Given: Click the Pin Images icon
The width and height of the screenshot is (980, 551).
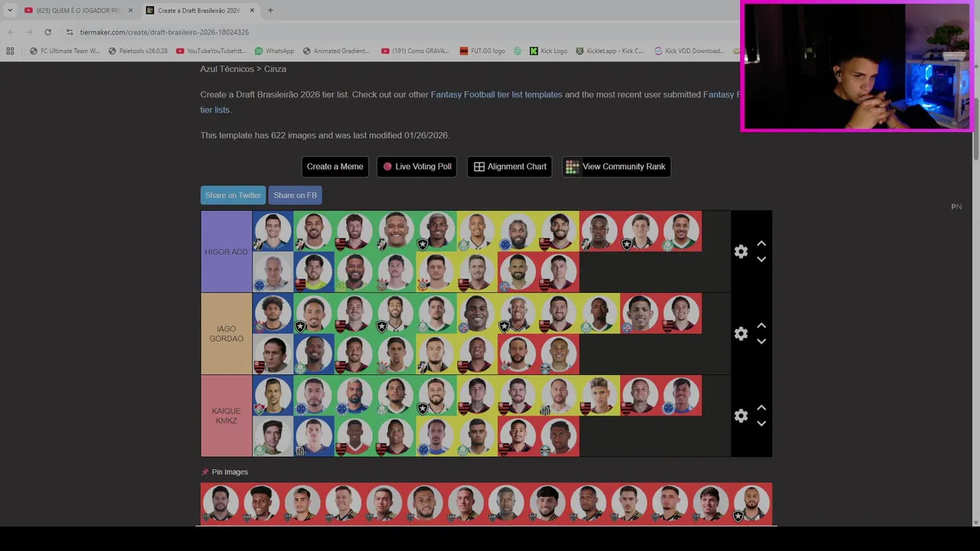Looking at the screenshot, I should [204, 472].
